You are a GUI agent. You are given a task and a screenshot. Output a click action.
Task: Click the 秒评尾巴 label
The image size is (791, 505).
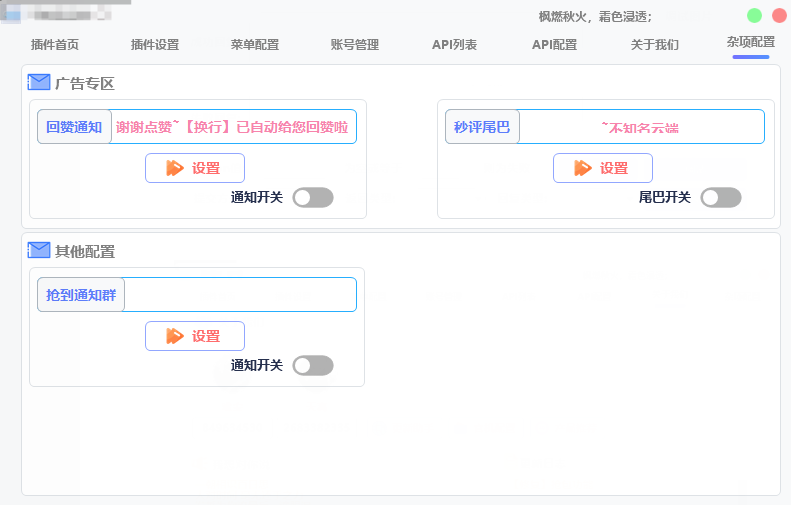482,127
